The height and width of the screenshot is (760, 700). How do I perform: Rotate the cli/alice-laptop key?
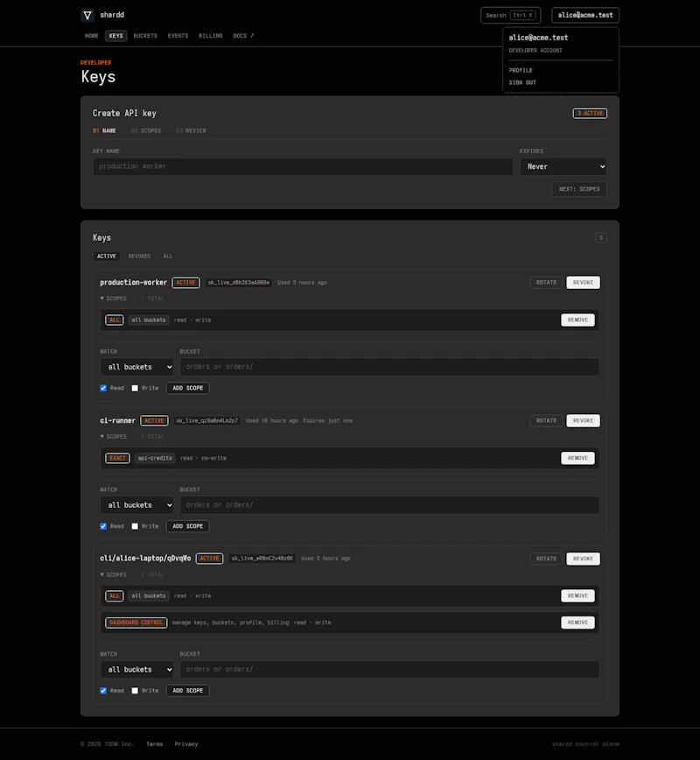pos(546,559)
